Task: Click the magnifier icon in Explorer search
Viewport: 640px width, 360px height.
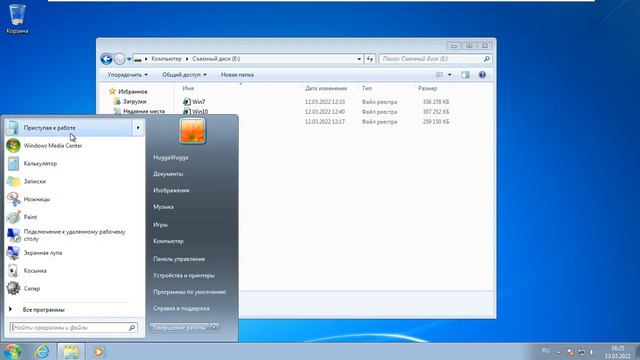Action: coord(487,59)
